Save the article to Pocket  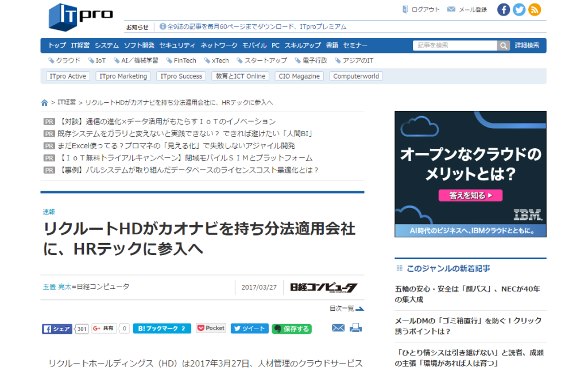click(x=211, y=328)
